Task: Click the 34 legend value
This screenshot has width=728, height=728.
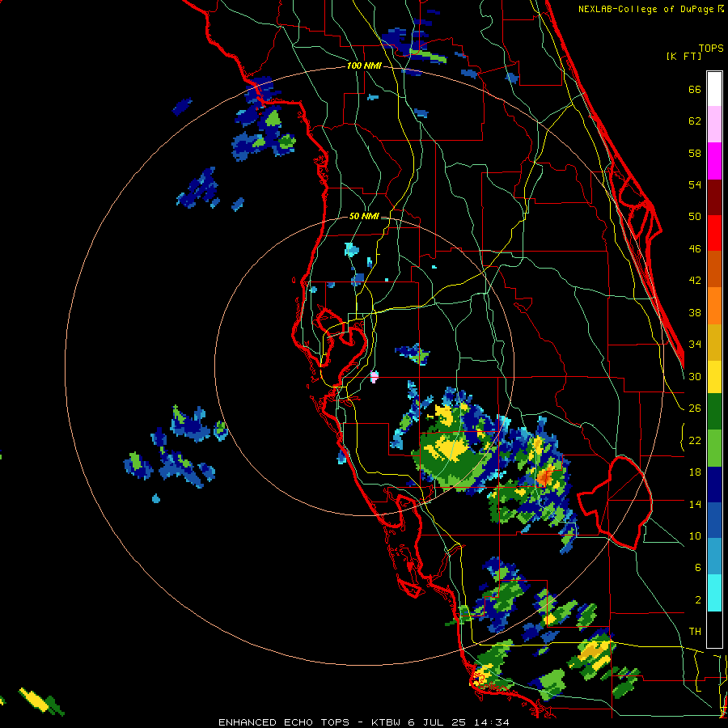Action: [x=695, y=344]
